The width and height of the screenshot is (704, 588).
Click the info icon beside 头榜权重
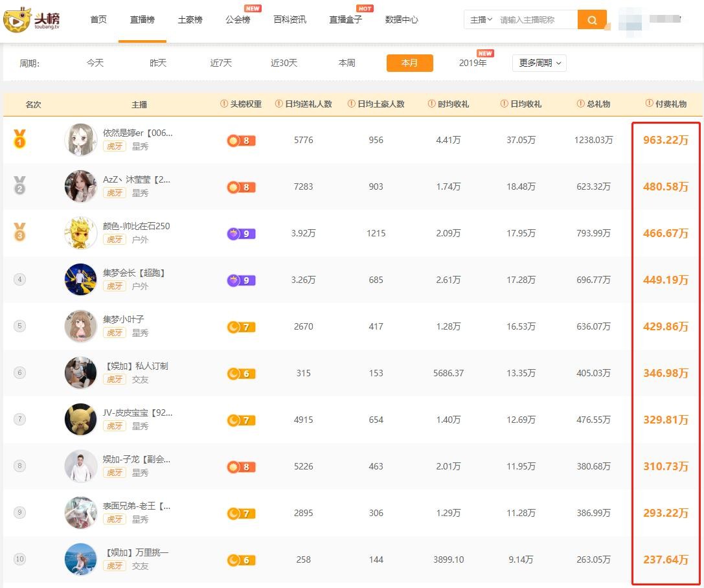[224, 104]
